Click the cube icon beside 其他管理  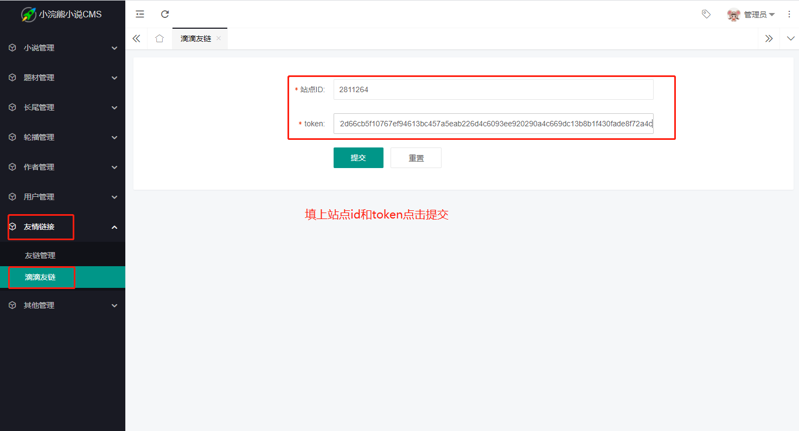point(13,305)
